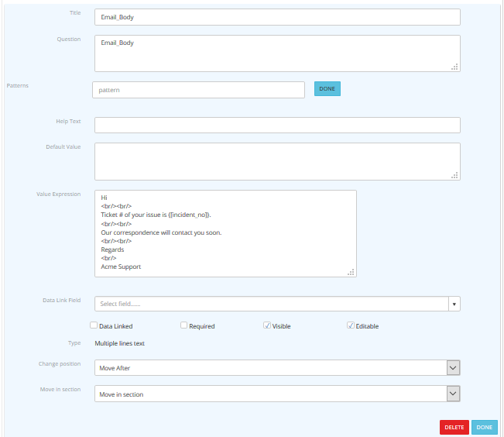The image size is (504, 437).
Task: Click DONE button next to Patterns
Action: (x=327, y=89)
